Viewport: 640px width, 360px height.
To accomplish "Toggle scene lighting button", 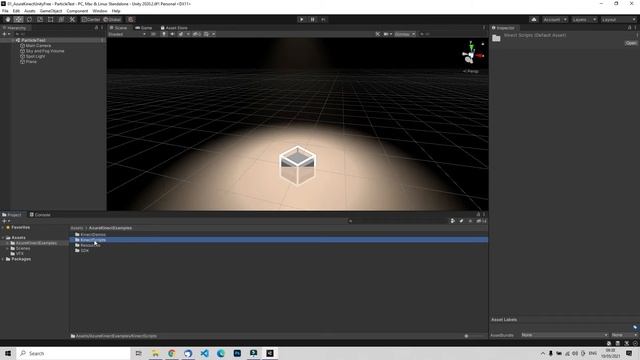I will (x=164, y=34).
